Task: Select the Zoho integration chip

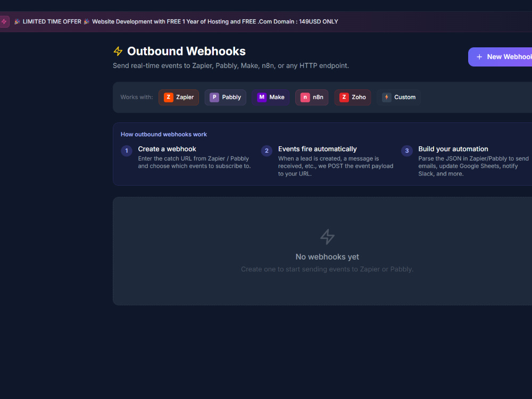Action: (353, 97)
